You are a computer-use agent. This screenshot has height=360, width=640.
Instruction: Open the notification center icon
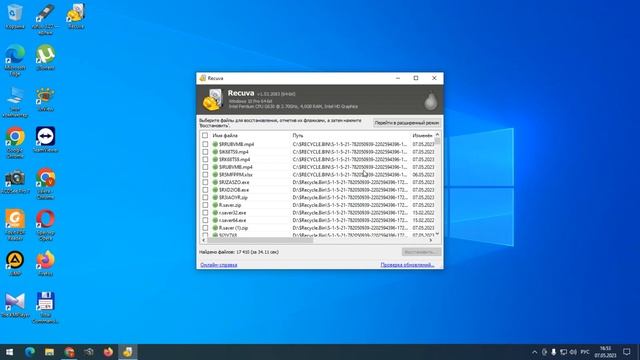point(627,352)
